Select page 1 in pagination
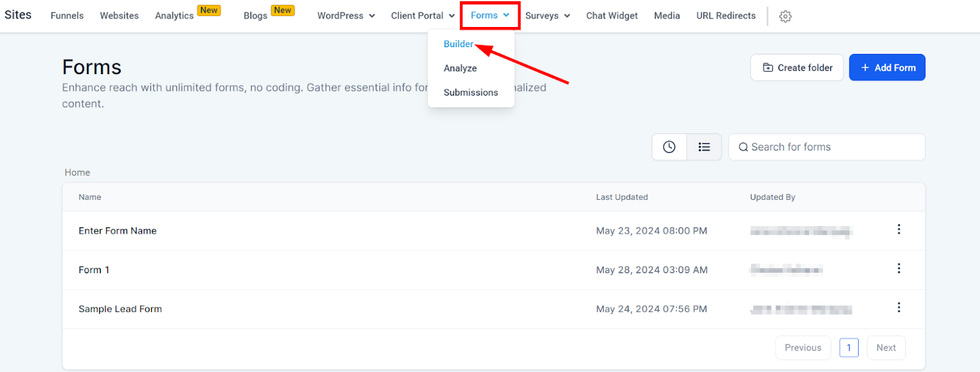980x372 pixels. point(849,347)
